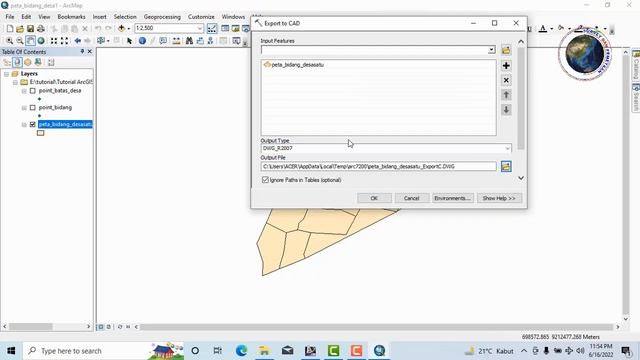Collapse peta_bidang_desasatu layer node
This screenshot has height=360, width=640.
tap(24, 124)
